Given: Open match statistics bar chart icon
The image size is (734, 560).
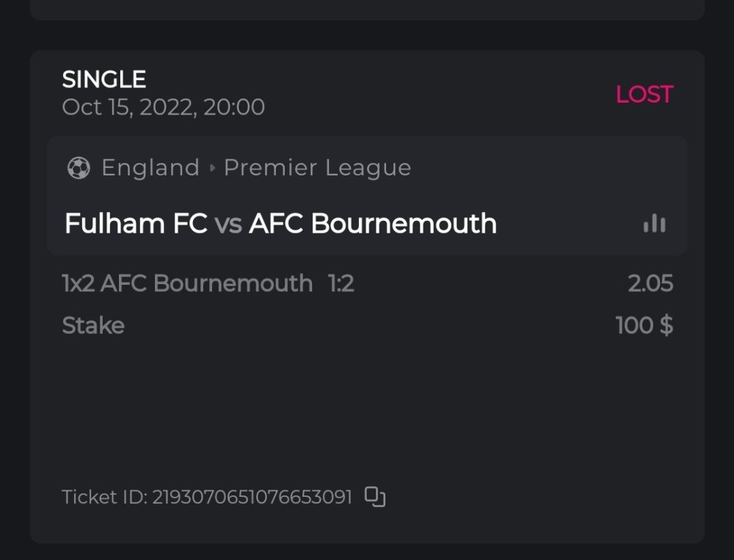Looking at the screenshot, I should click(654, 224).
